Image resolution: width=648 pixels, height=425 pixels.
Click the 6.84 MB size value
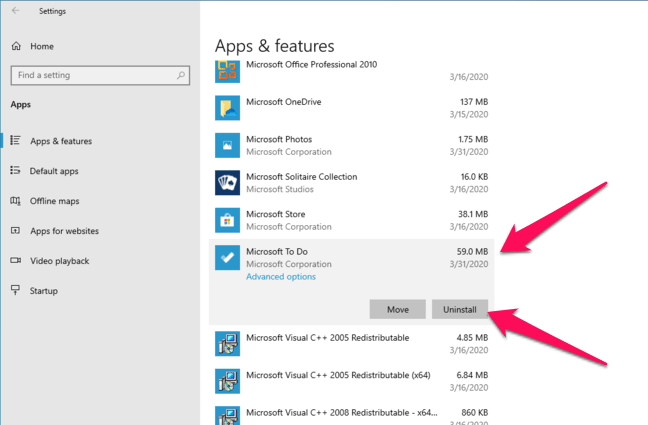click(472, 375)
